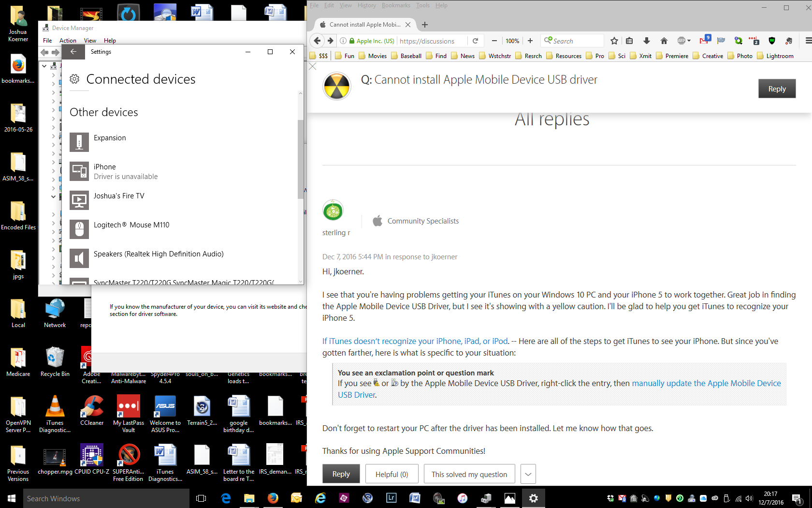Zoom in the page with plus button
This screenshot has height=508, width=812.
click(530, 41)
